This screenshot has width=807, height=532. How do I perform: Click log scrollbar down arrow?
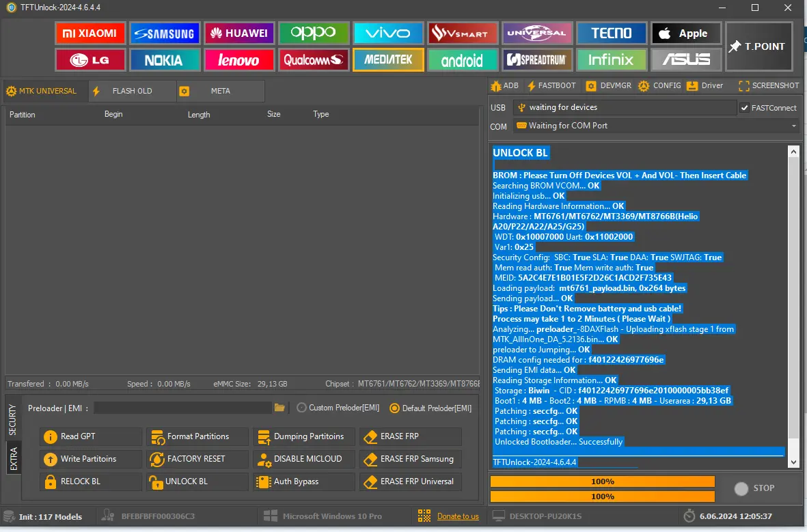pos(793,462)
